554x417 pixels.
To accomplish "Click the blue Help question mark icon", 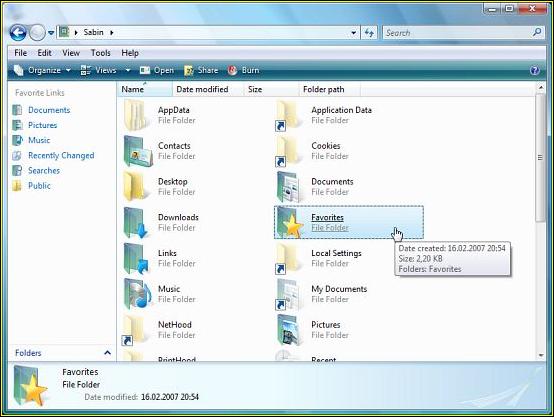I will point(535,70).
